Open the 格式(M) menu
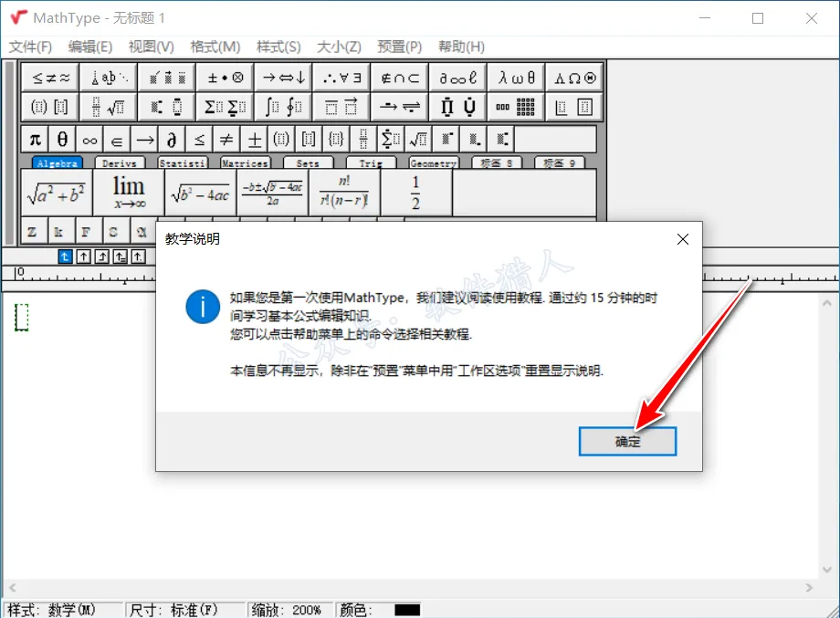Screen dimensions: 840x618 coord(215,47)
